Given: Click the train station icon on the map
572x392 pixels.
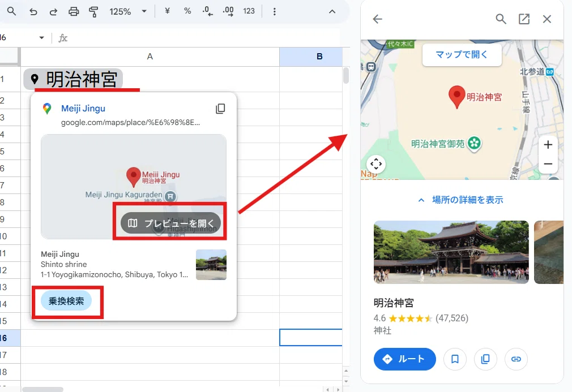Looking at the screenshot, I should point(371,67).
